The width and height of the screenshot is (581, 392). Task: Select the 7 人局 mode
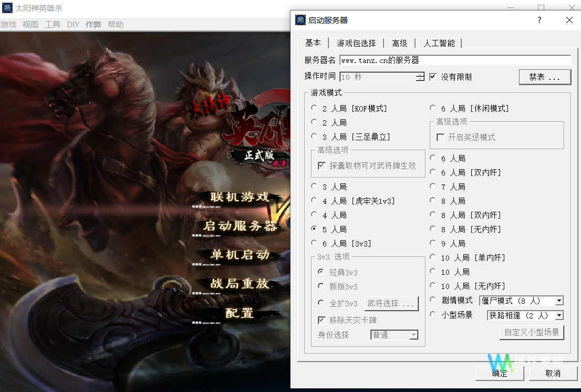[433, 186]
